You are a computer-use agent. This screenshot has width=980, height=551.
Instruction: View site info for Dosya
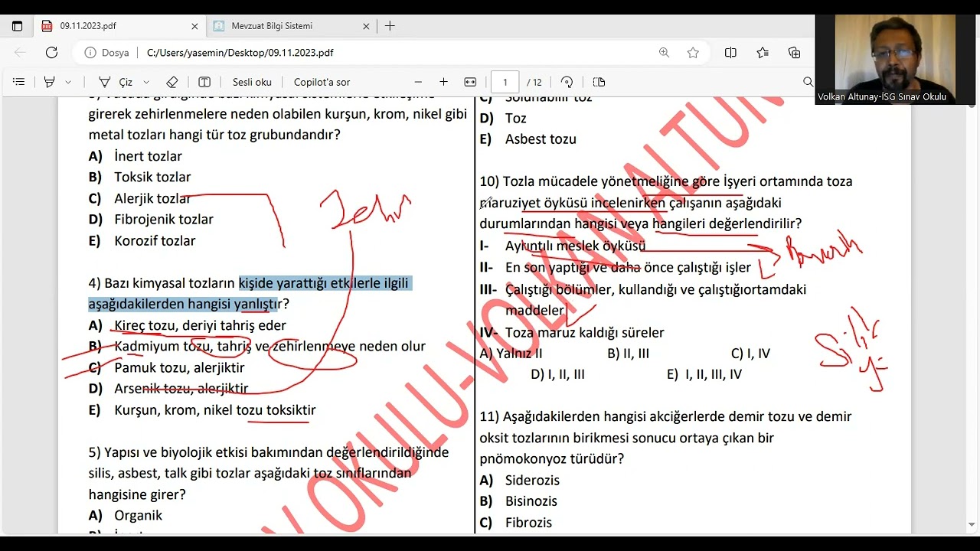pyautogui.click(x=106, y=53)
